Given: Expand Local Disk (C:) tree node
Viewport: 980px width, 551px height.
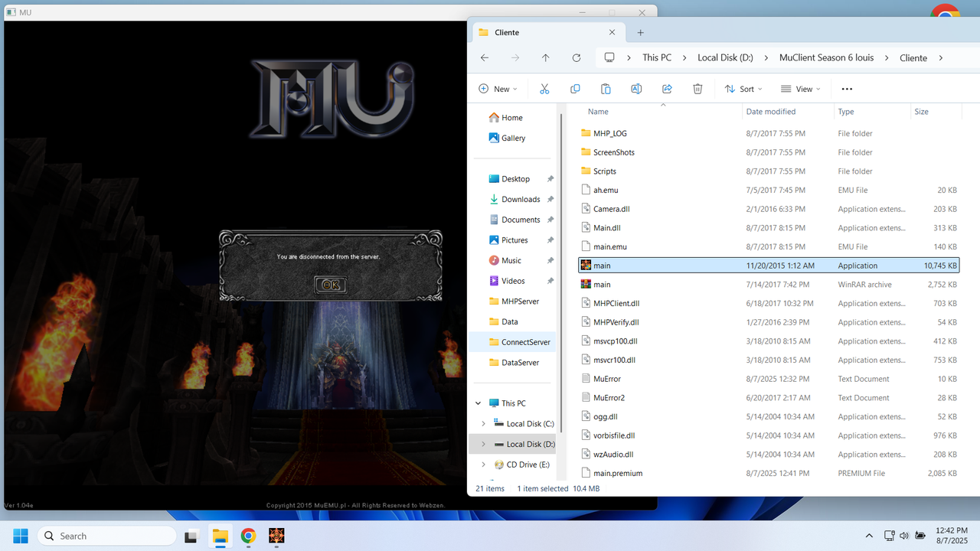Looking at the screenshot, I should click(x=483, y=423).
